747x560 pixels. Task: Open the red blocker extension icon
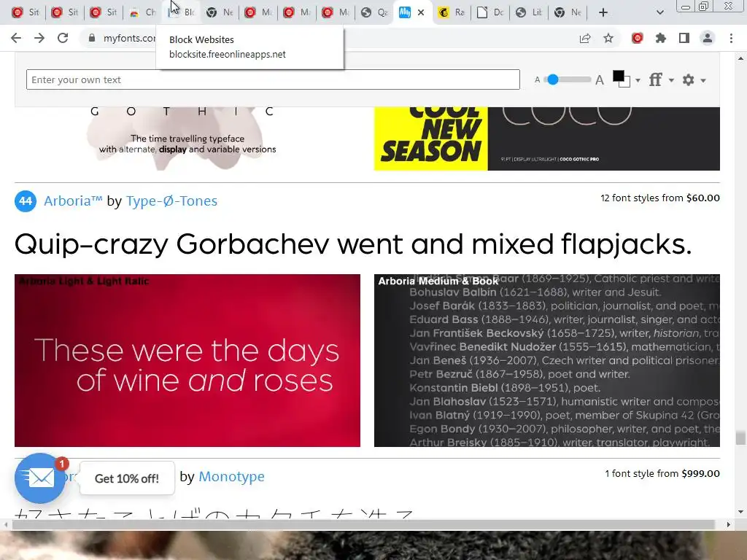tap(638, 38)
